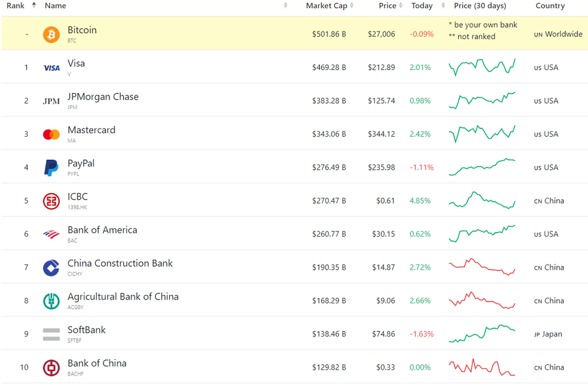Viewport: 588px width, 385px height.
Task: Click the Bank of America logo icon
Action: [51, 234]
